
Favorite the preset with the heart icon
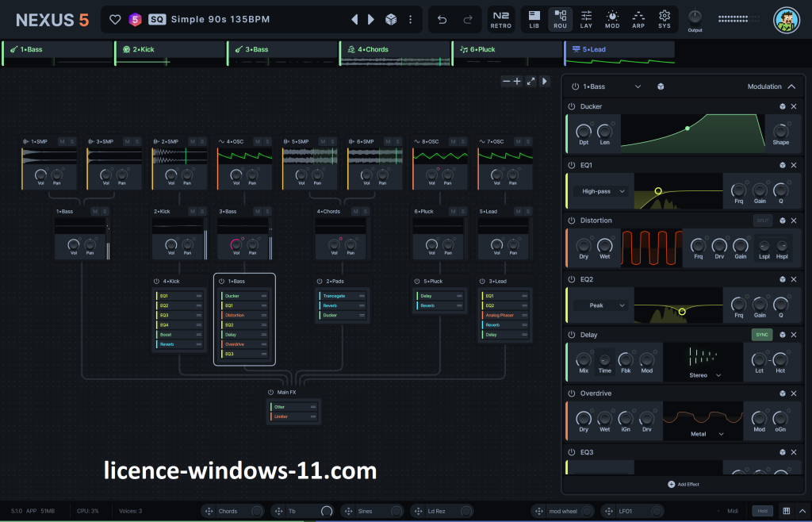click(115, 19)
